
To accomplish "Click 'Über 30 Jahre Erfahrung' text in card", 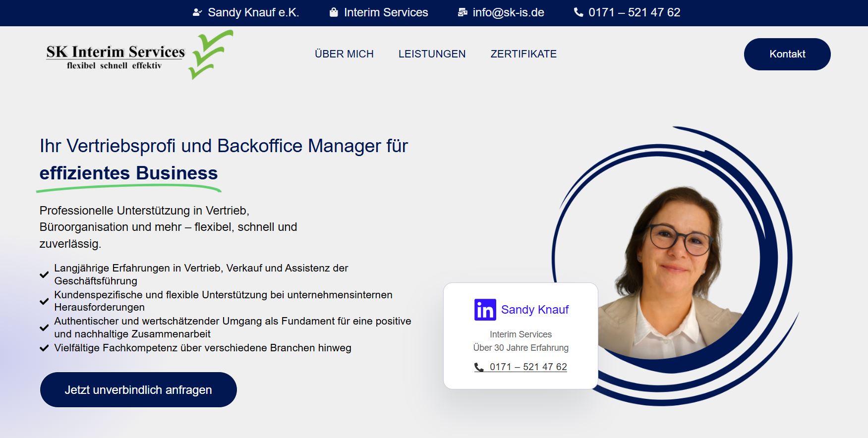I will coord(521,348).
